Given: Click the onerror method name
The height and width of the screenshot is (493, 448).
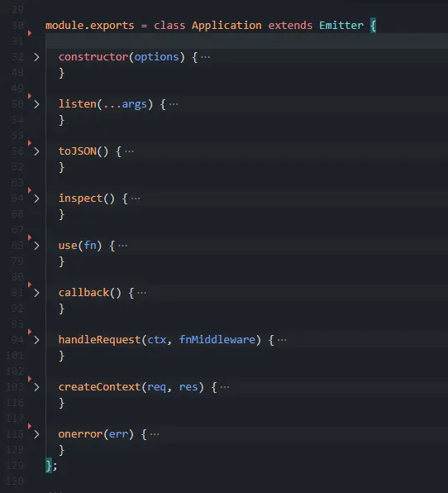Looking at the screenshot, I should point(80,434).
